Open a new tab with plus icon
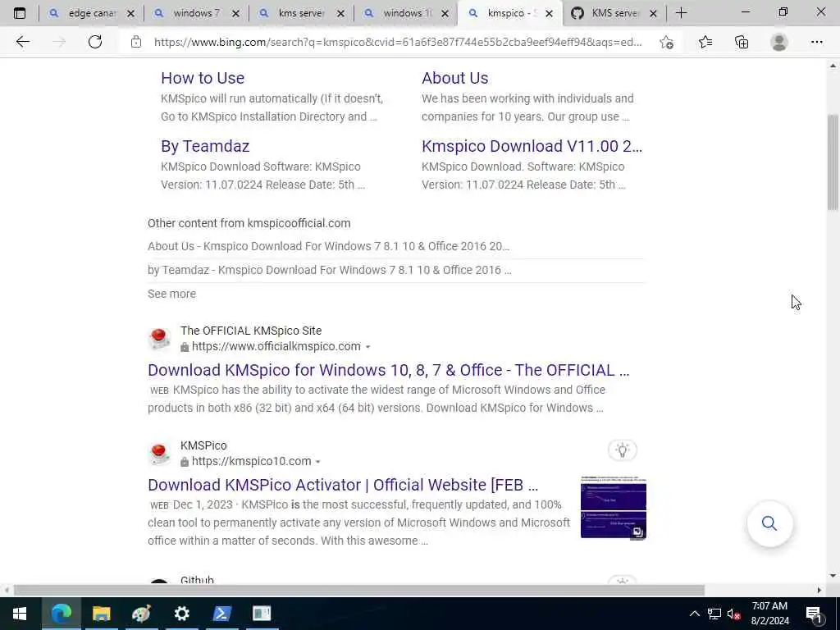840x630 pixels. 681,13
